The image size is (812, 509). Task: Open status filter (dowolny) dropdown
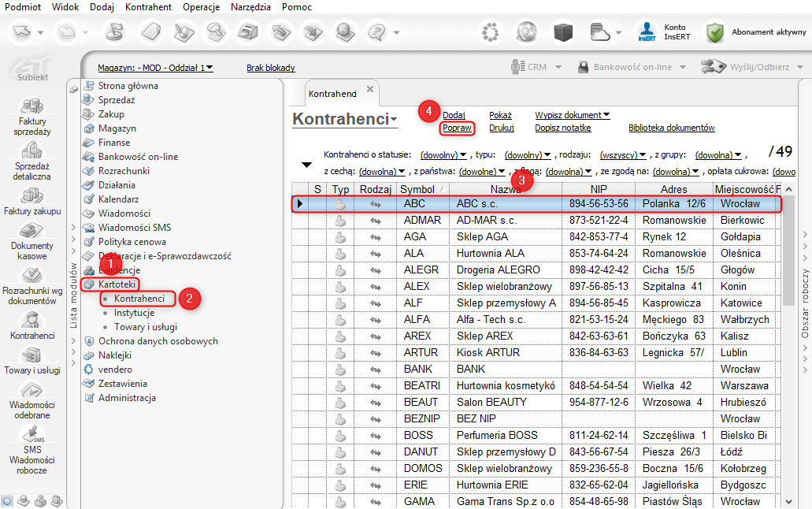443,155
